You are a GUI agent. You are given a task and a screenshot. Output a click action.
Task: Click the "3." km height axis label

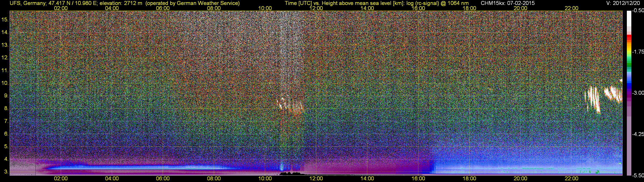[6, 172]
